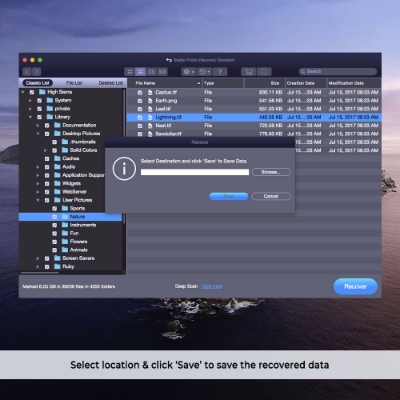This screenshot has height=400, width=400.
Task: Expand the Screen Savers folder node
Action: [38, 258]
